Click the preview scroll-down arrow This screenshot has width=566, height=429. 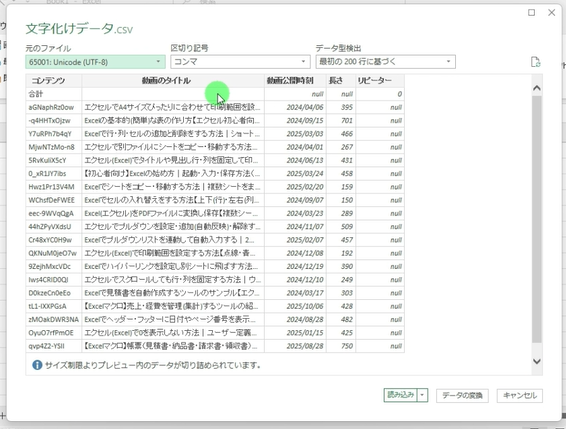click(x=537, y=361)
